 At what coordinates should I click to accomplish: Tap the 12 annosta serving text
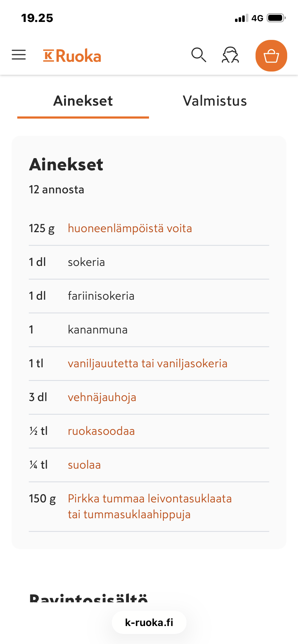click(x=57, y=189)
